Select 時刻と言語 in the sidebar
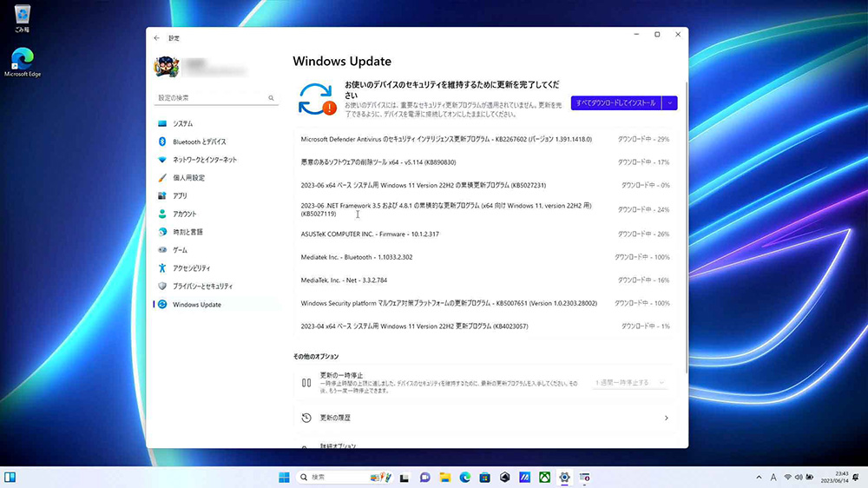Viewport: 868px width, 488px height. [187, 232]
